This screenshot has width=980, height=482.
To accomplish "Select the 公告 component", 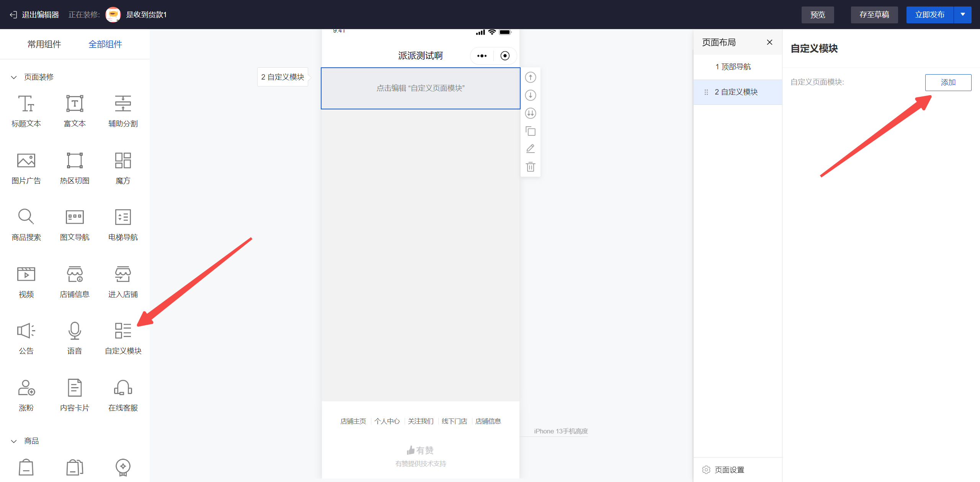I will point(26,338).
